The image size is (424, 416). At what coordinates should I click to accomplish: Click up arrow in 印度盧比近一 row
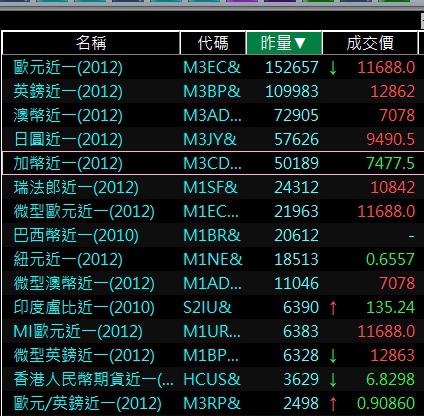[333, 308]
